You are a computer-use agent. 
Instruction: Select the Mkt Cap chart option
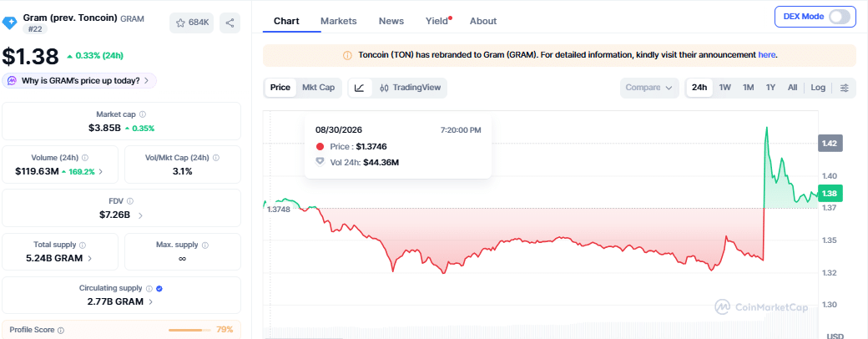(x=318, y=88)
